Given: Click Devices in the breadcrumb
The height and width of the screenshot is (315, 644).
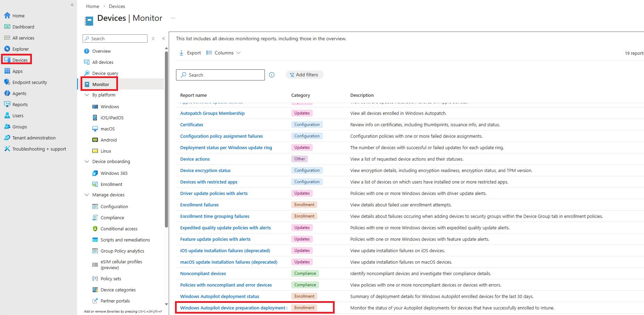Looking at the screenshot, I should point(117,6).
